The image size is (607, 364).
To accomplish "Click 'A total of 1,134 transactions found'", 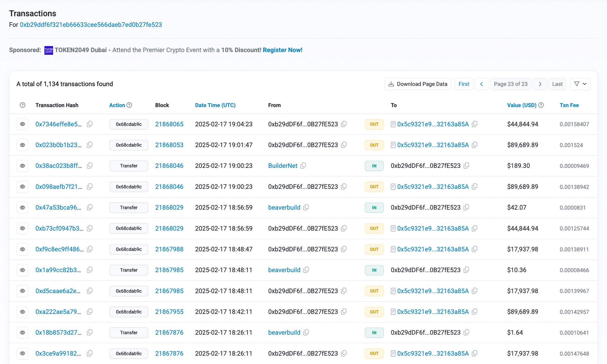I will [65, 84].
